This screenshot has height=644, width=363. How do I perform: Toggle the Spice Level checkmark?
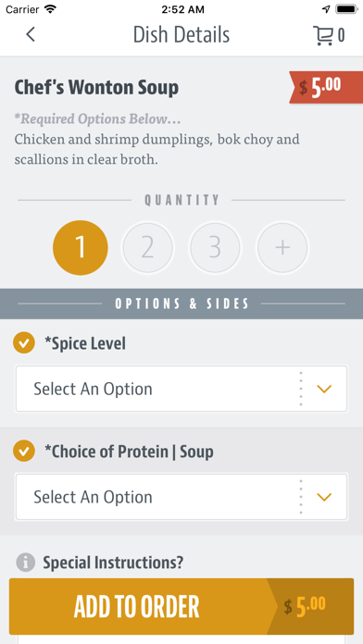coord(24,343)
